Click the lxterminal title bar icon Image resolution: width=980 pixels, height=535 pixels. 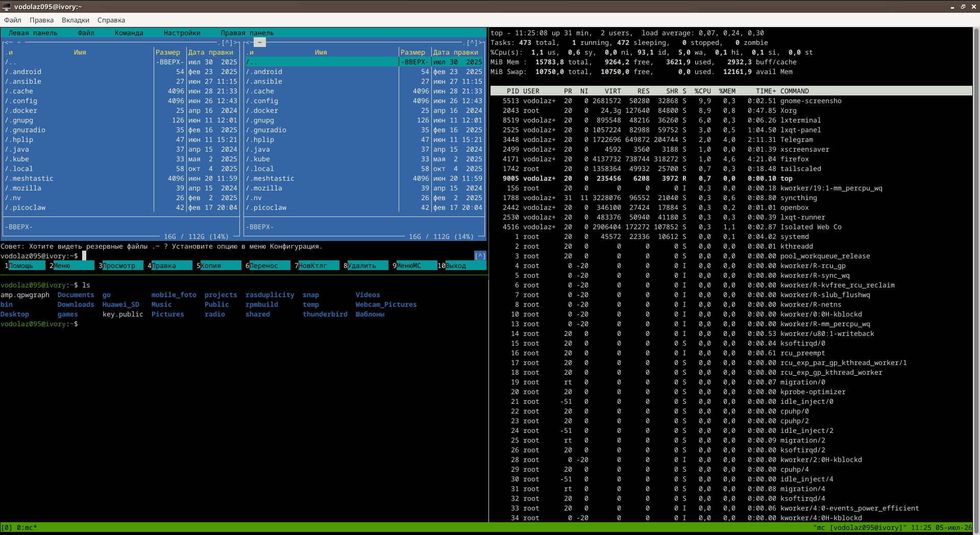pos(7,7)
